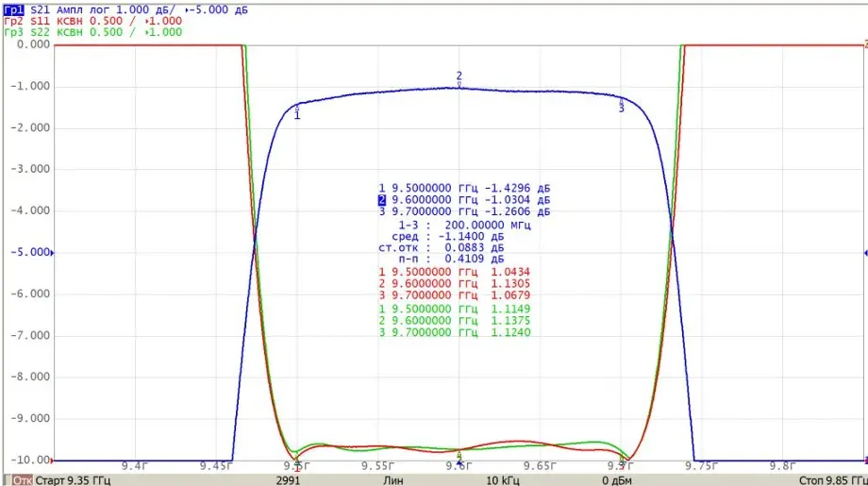Click the blue marker 1 readout -1.4296 дБ
Image resolution: width=868 pixels, height=486 pixels.
click(518, 188)
